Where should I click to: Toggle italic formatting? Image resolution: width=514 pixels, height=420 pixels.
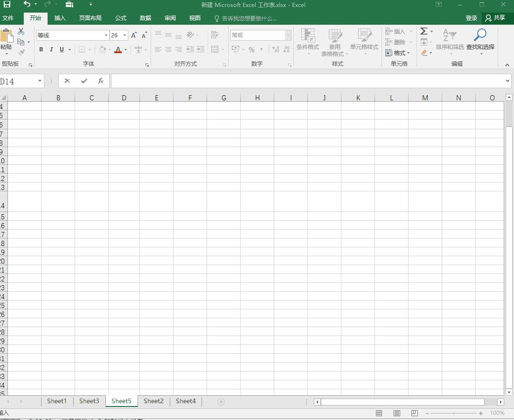pos(51,49)
